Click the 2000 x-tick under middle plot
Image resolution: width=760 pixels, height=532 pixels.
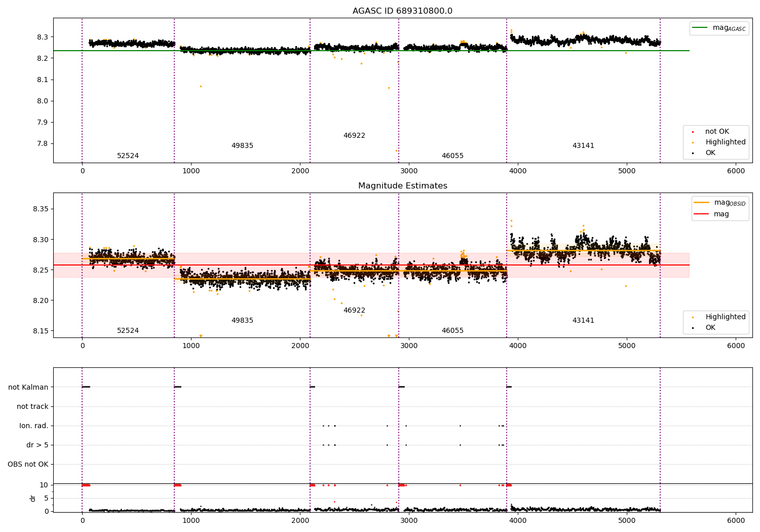(x=300, y=346)
